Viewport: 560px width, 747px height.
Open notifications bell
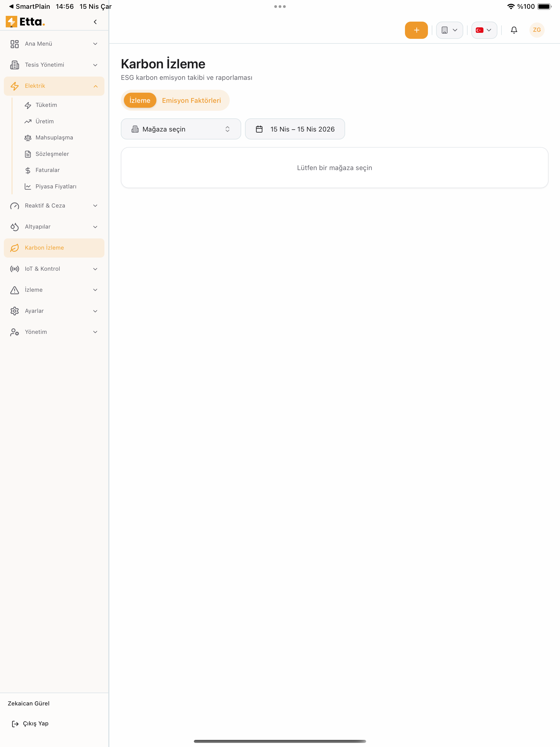coord(514,30)
